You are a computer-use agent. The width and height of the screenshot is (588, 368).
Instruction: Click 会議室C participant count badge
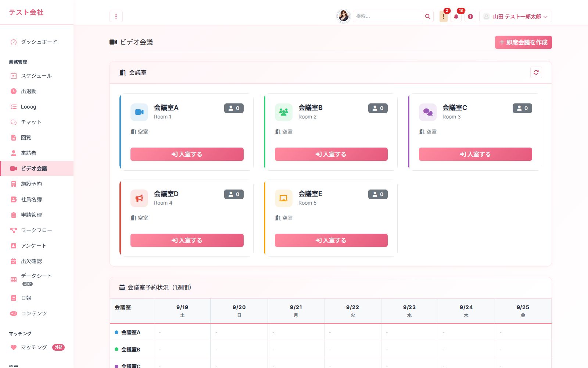[x=522, y=108]
